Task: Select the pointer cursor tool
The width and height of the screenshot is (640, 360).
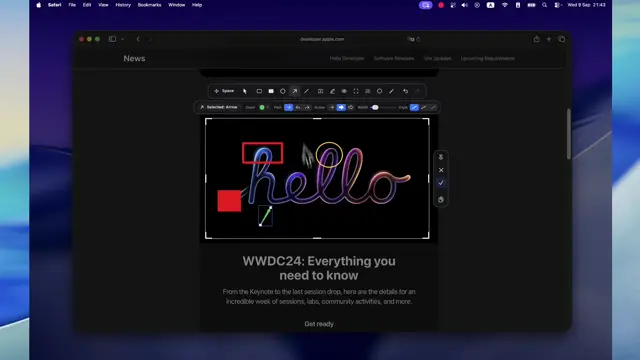Action: [244, 91]
